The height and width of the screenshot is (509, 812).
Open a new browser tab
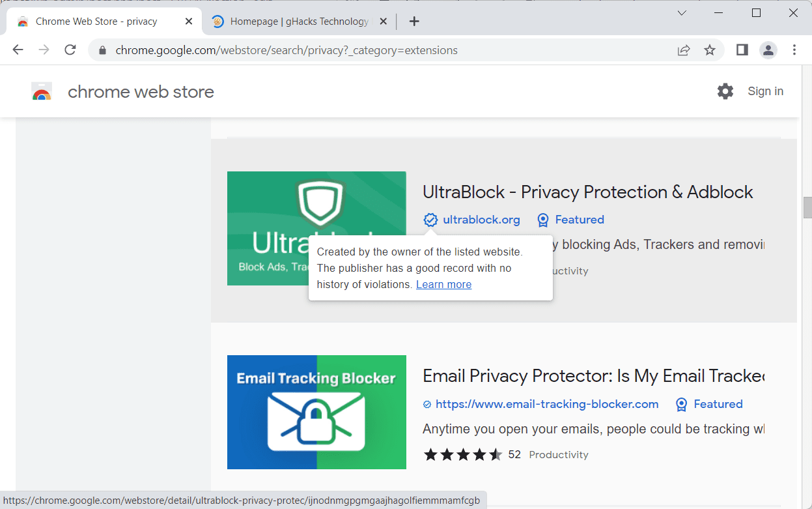414,21
